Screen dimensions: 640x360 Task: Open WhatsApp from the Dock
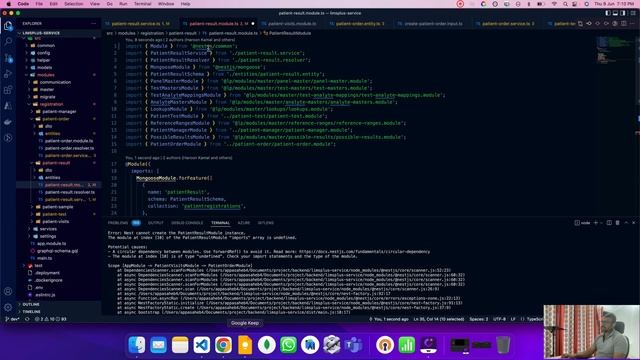point(288,345)
